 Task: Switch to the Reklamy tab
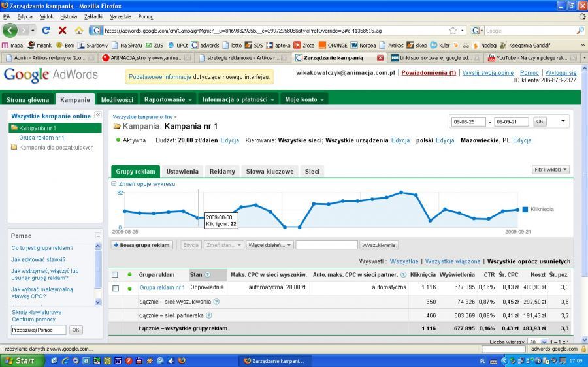[x=222, y=171]
